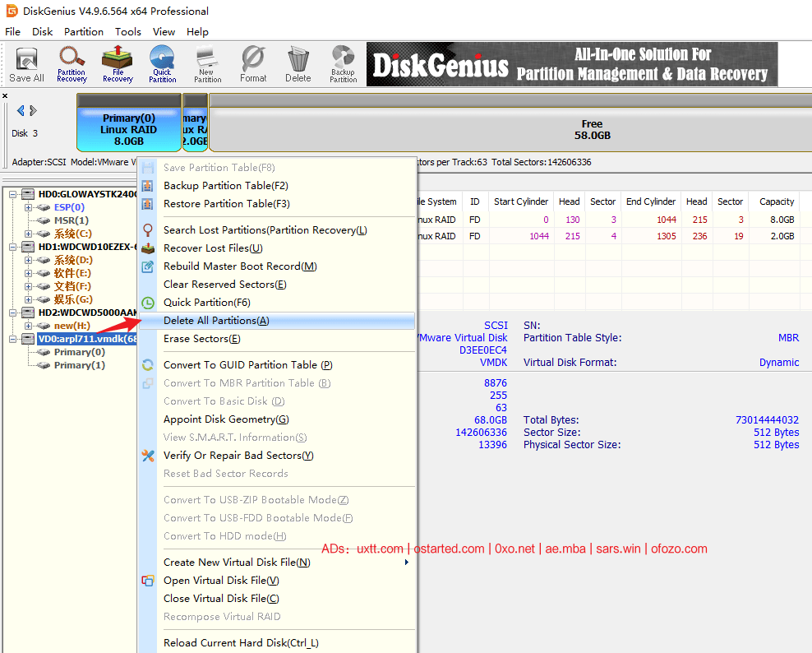Expand the 系统(D:) partition node
Viewport: 812px width, 653px height.
click(x=28, y=260)
